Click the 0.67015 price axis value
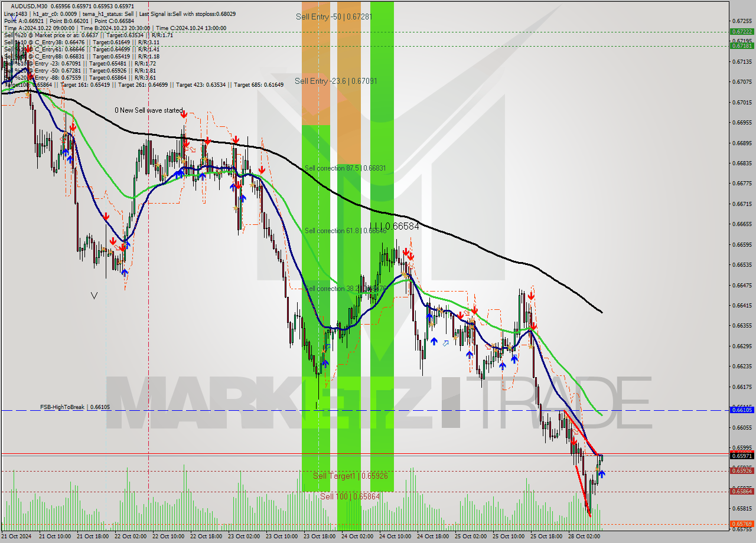 (x=741, y=102)
